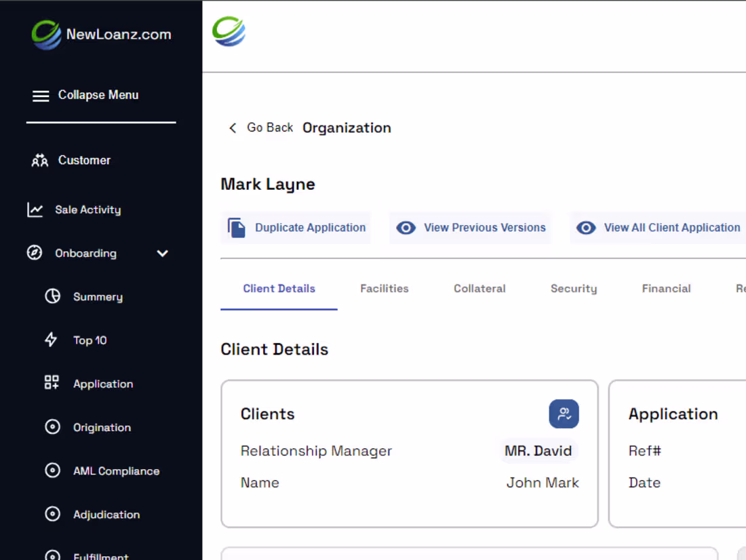Click the blue client user icon in Clients card

564,414
